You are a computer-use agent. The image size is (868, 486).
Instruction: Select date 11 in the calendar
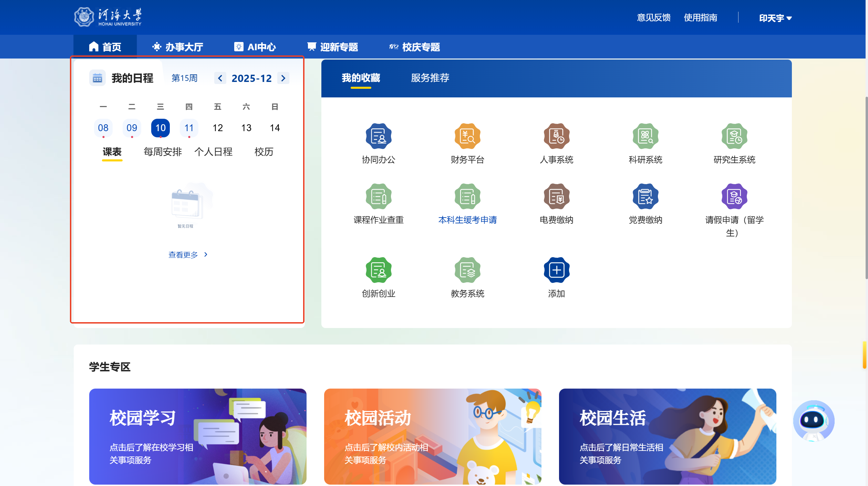(189, 128)
